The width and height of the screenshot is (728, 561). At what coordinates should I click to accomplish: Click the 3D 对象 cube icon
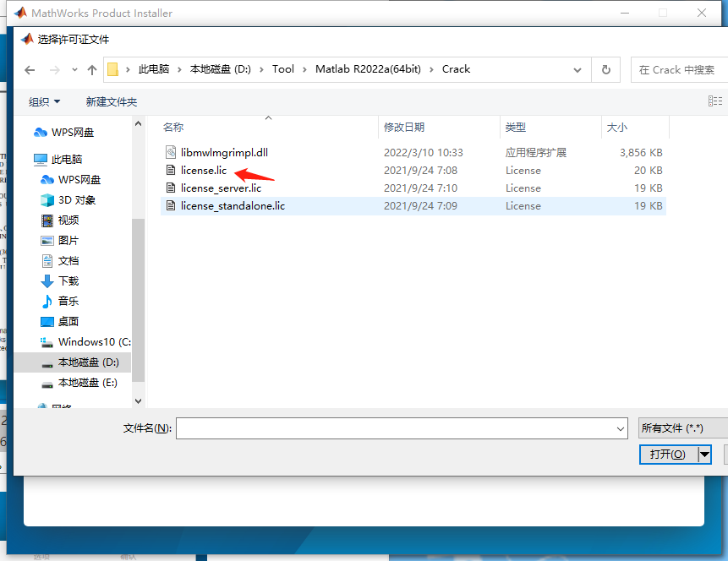pos(47,200)
